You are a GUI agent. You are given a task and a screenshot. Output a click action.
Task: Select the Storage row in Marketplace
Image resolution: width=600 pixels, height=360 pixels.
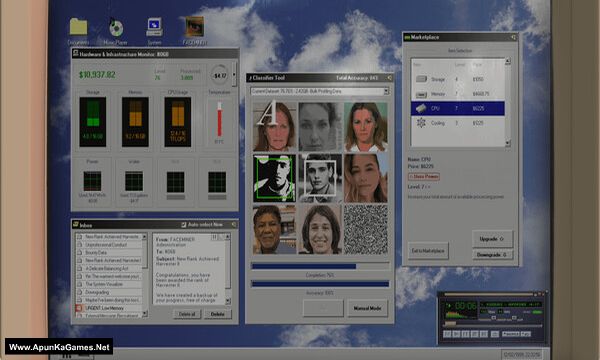point(458,79)
